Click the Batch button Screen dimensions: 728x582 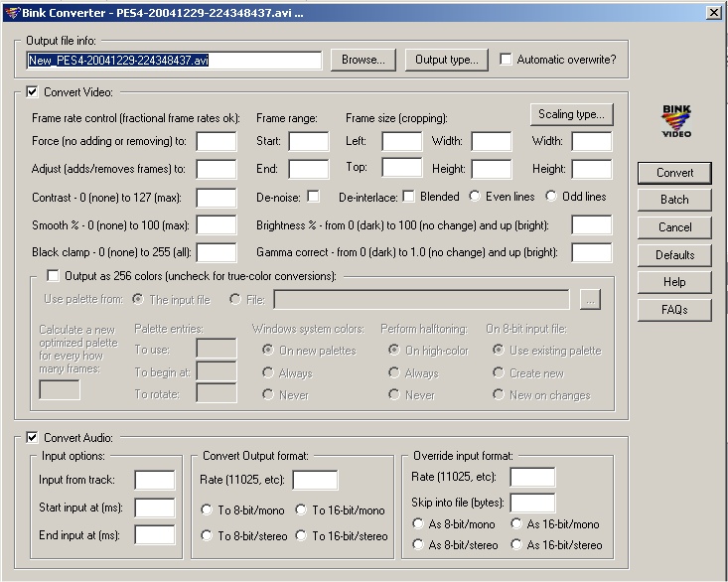674,200
